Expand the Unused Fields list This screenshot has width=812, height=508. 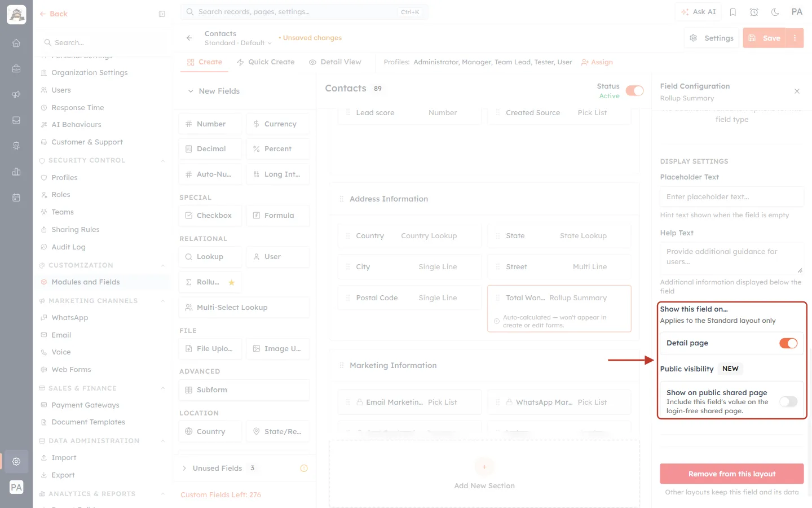184,468
